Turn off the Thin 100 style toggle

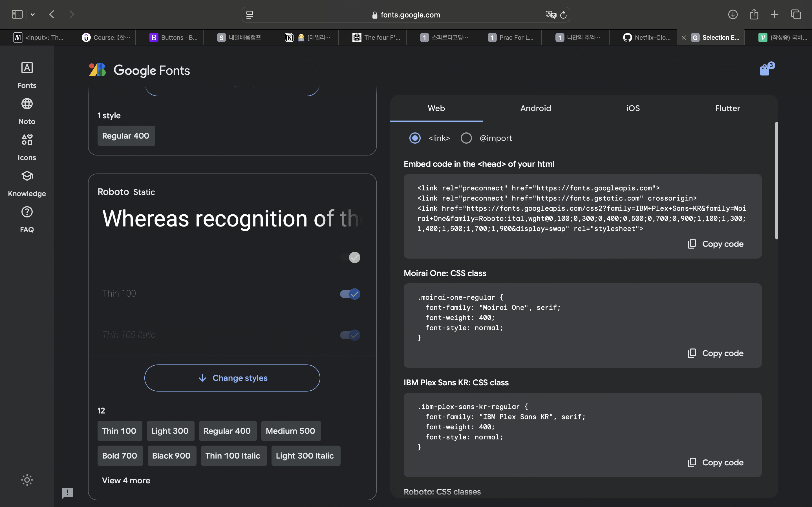[x=350, y=294]
